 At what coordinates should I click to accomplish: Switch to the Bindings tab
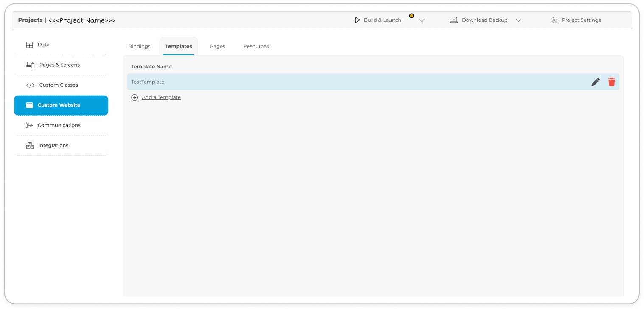[139, 46]
